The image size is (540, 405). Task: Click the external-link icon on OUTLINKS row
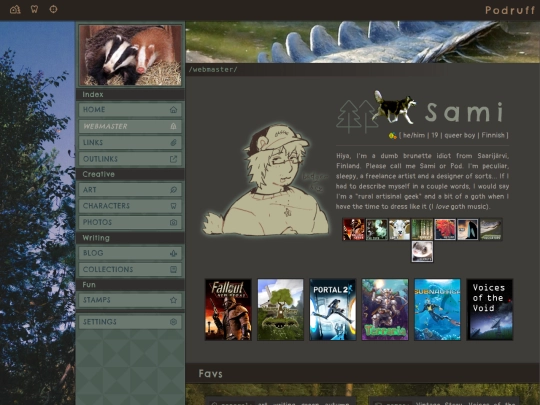click(x=173, y=159)
